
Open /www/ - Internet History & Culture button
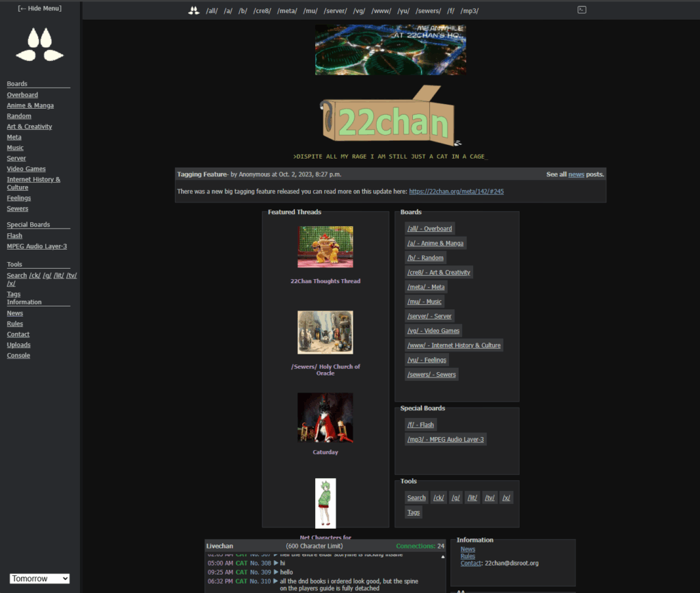pyautogui.click(x=454, y=345)
